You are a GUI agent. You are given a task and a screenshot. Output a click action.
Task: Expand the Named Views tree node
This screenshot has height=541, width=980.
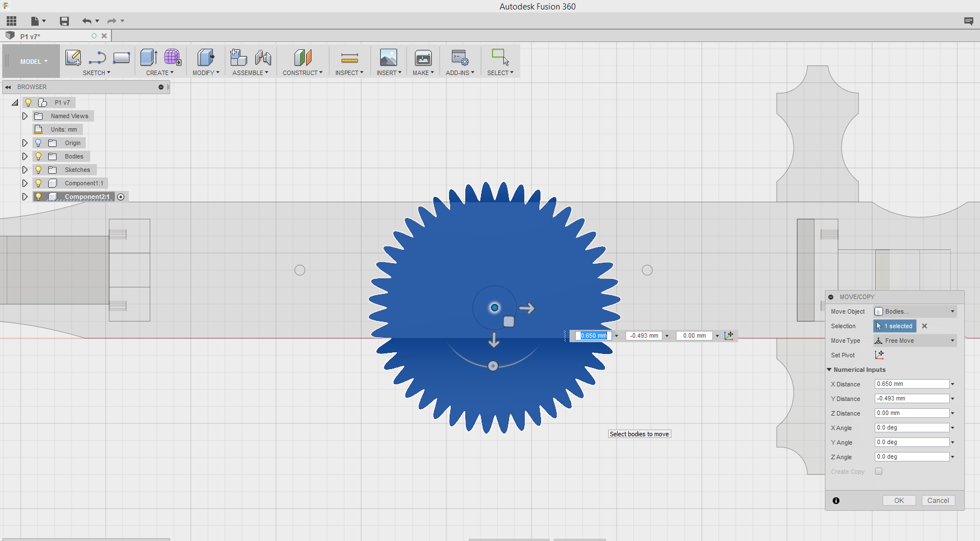click(x=25, y=116)
